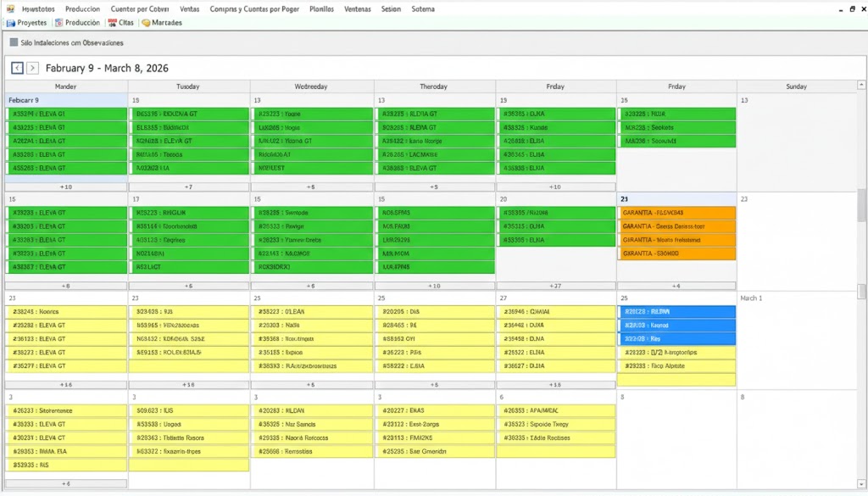Open the Cuentas por Cobrar menu
The width and height of the screenshot is (868, 496).
click(140, 9)
